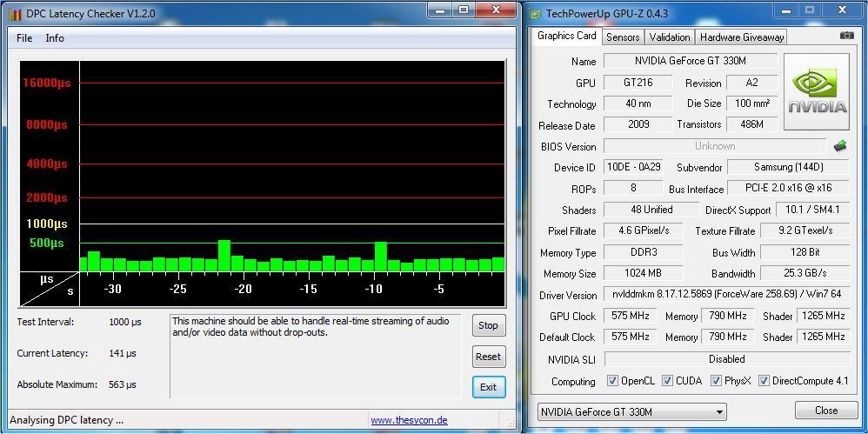
Task: Click the Revision field showing A2
Action: tap(751, 83)
